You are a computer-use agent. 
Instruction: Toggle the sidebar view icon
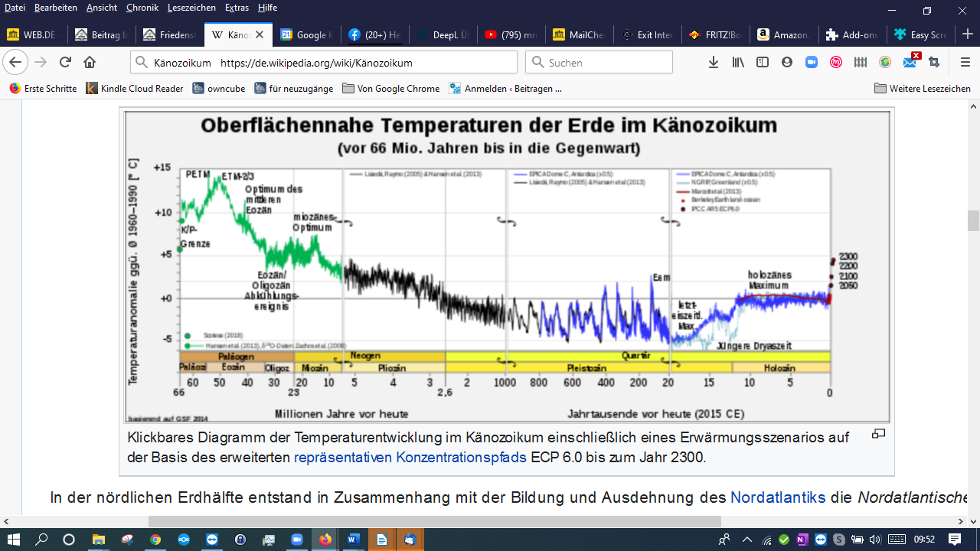tap(763, 63)
